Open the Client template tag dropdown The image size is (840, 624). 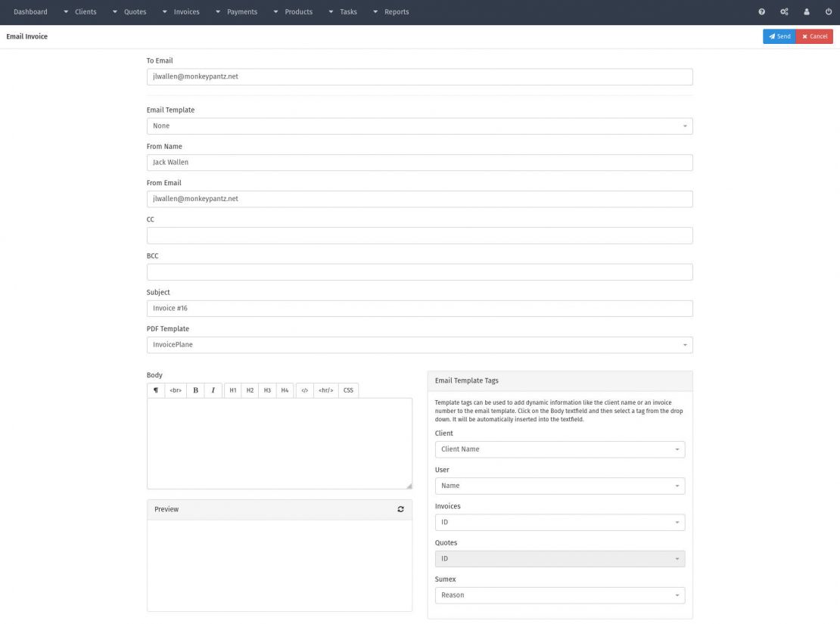click(559, 449)
